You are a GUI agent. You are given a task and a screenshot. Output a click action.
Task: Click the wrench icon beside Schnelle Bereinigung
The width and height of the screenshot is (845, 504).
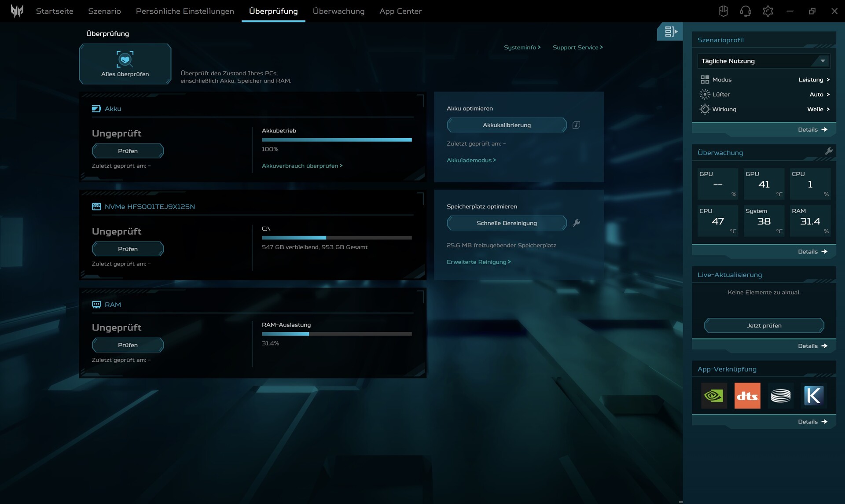[576, 223]
